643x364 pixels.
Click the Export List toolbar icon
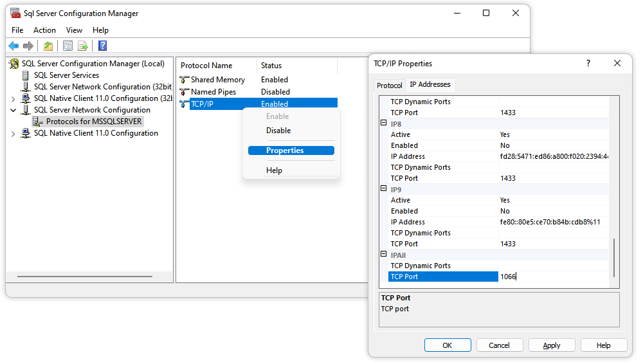click(82, 46)
